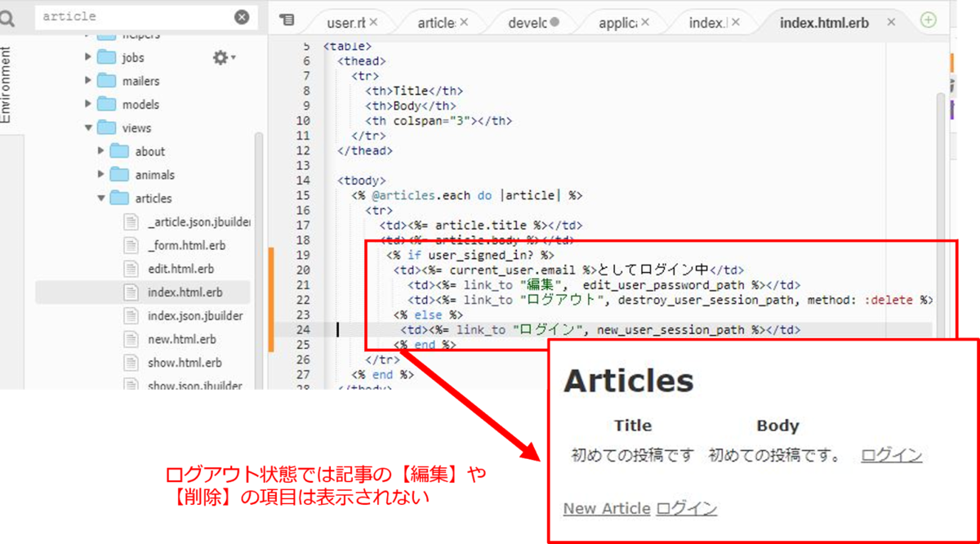The image size is (980, 544).
Task: Click the Articles heading in the preview
Action: (x=628, y=381)
